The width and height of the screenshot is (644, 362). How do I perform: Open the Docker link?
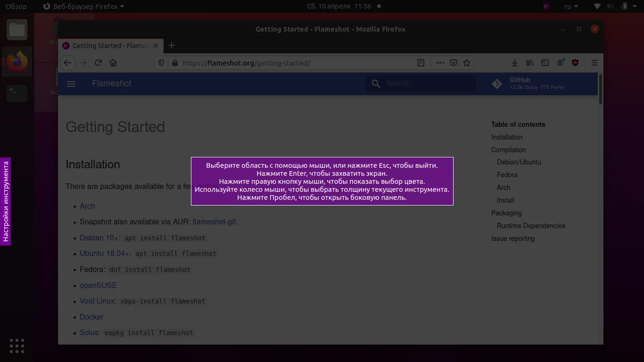click(91, 317)
